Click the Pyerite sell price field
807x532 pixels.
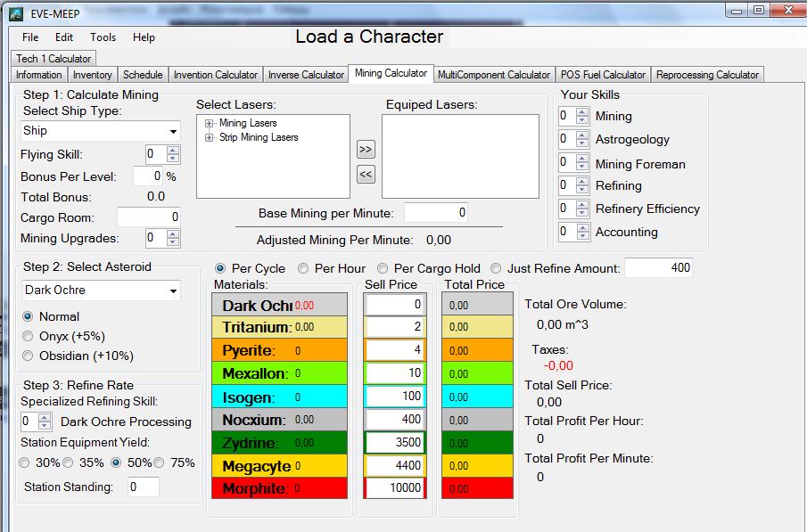(395, 350)
